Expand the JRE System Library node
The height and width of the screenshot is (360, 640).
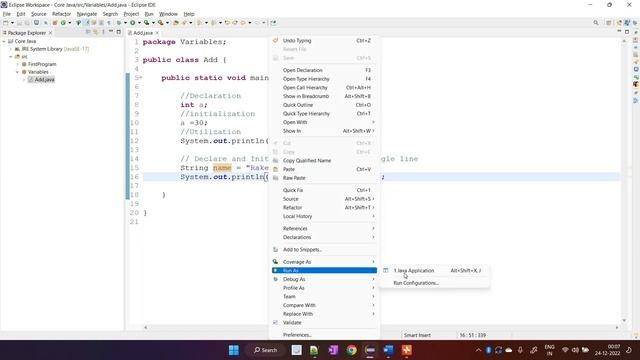[x=11, y=49]
